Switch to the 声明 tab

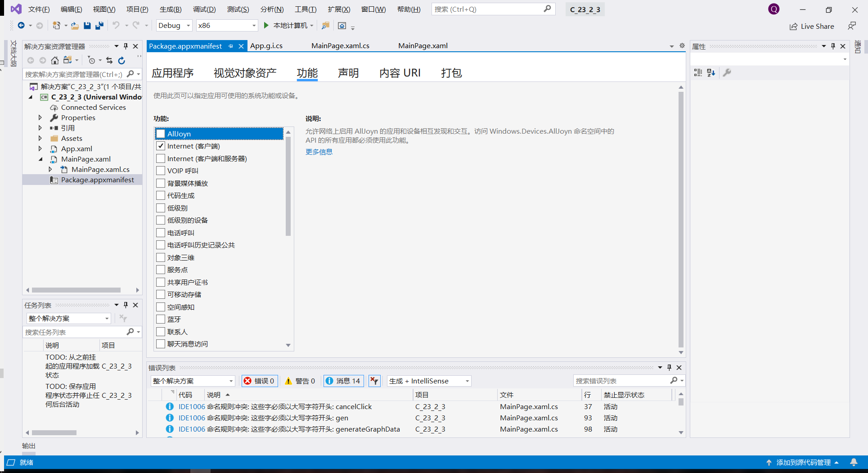[x=348, y=72]
